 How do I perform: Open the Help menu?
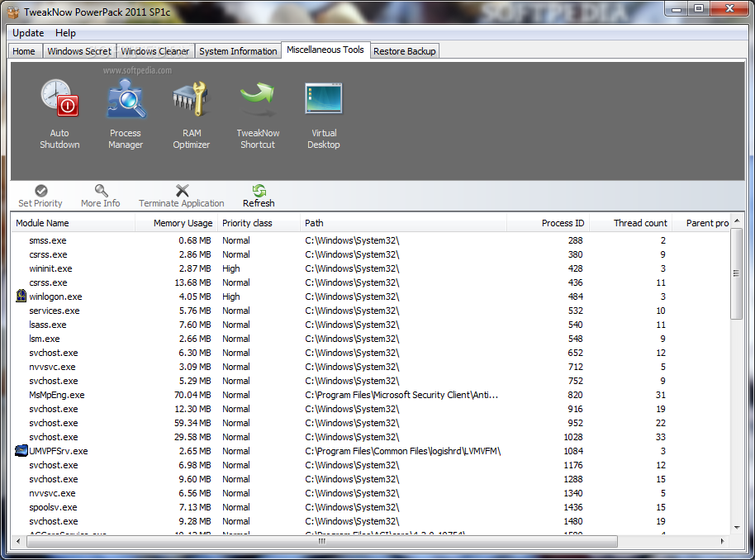(65, 33)
